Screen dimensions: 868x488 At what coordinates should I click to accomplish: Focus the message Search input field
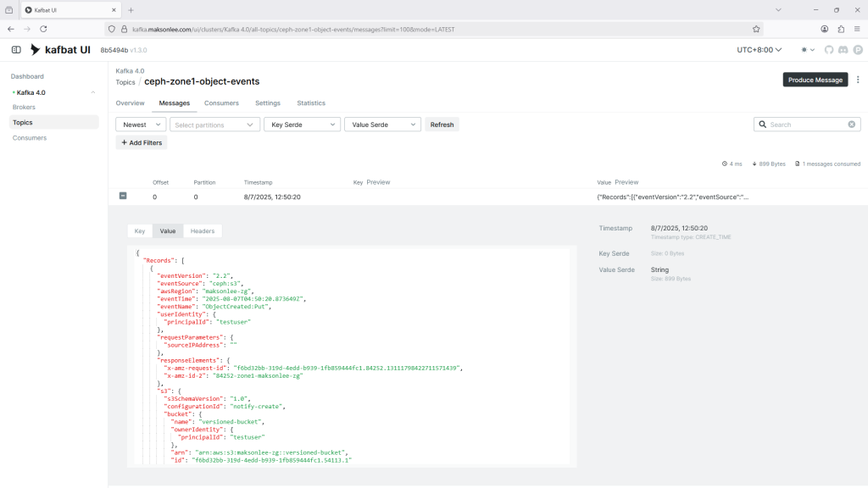pos(807,125)
